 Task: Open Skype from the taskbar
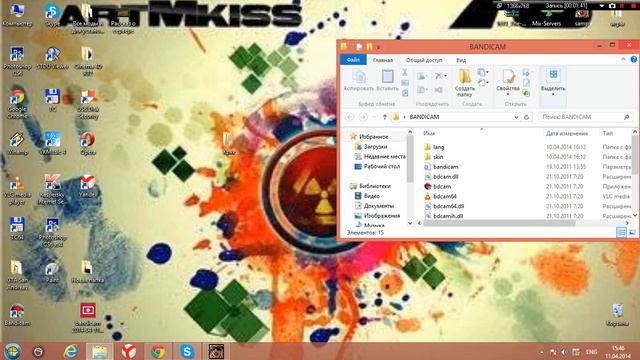click(x=187, y=351)
